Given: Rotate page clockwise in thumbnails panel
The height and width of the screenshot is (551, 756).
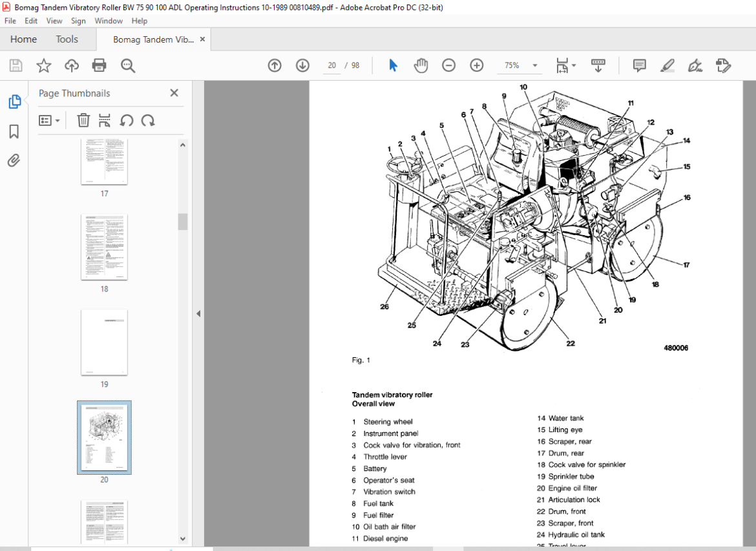Looking at the screenshot, I should [148, 120].
